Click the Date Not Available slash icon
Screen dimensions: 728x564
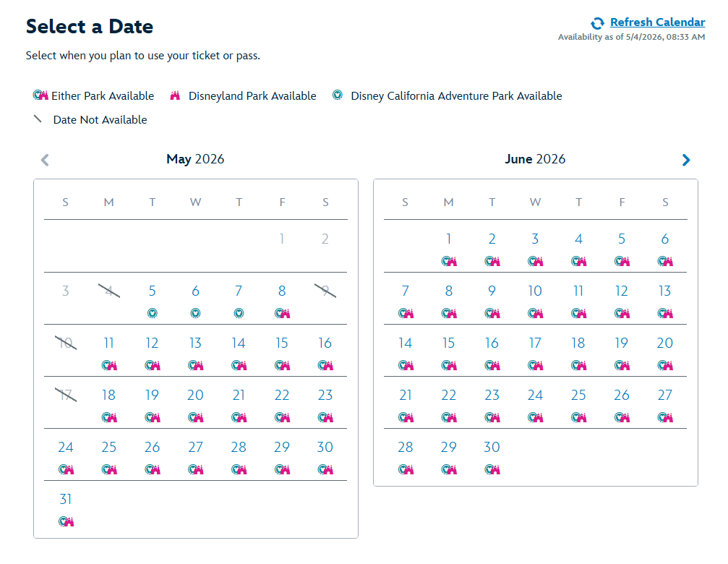tap(38, 119)
